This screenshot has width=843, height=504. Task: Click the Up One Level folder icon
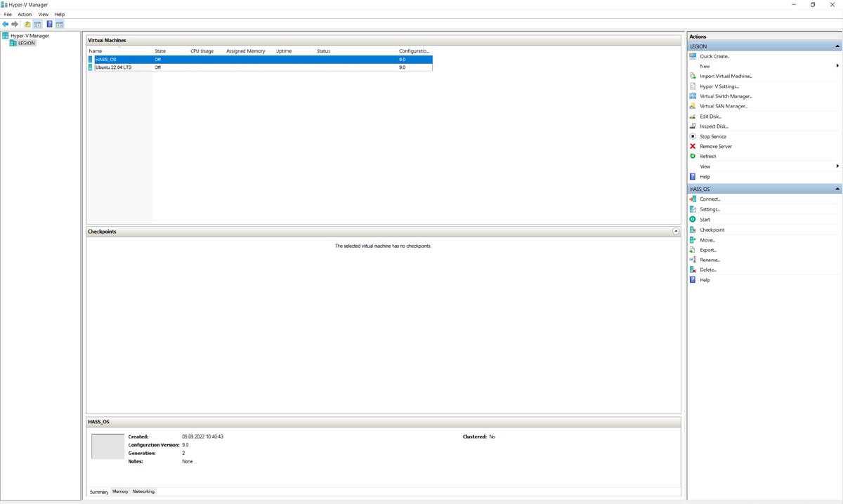pyautogui.click(x=27, y=24)
